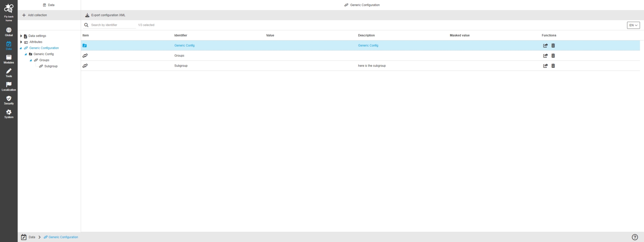Screen dimensions: 644x242
Task: Focus the Search by identifier field
Action: [113, 25]
